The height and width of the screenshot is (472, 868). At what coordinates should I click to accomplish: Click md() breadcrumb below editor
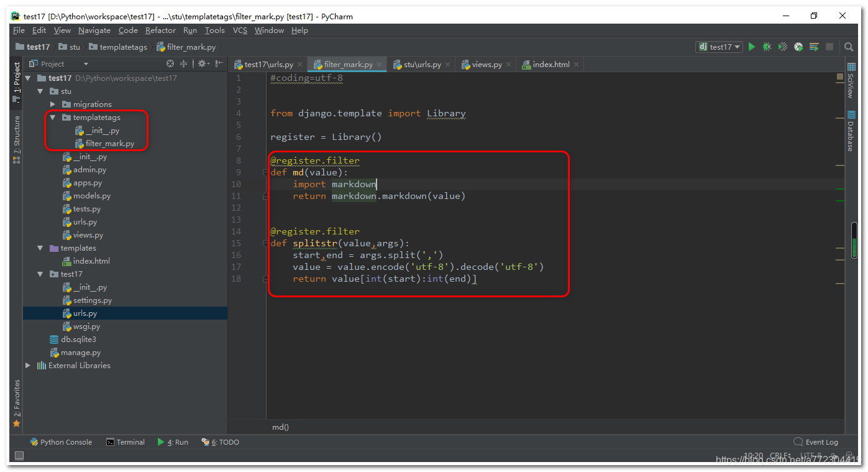pos(280,427)
